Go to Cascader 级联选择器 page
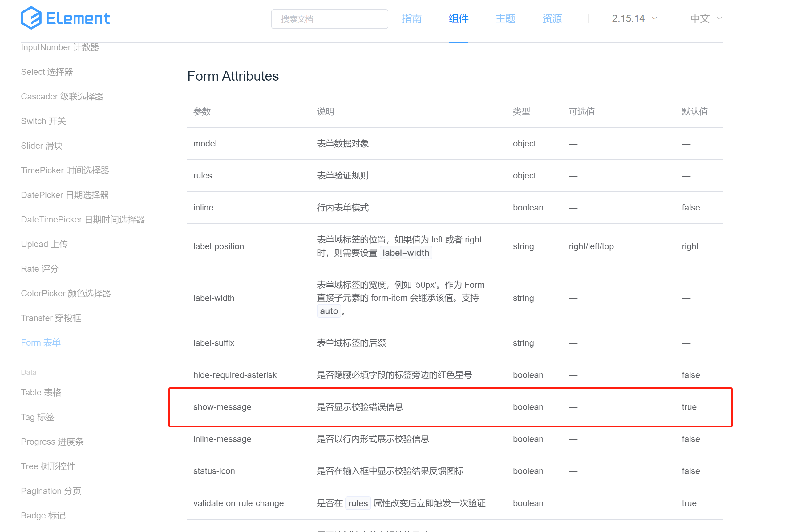801x532 pixels. (x=63, y=96)
